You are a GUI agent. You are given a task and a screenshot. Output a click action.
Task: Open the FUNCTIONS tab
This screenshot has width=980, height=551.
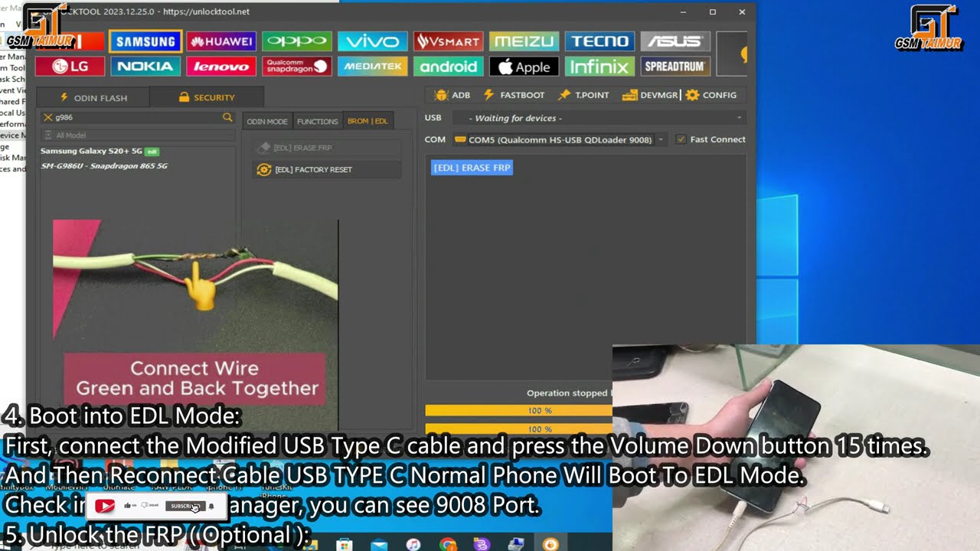pyautogui.click(x=317, y=121)
